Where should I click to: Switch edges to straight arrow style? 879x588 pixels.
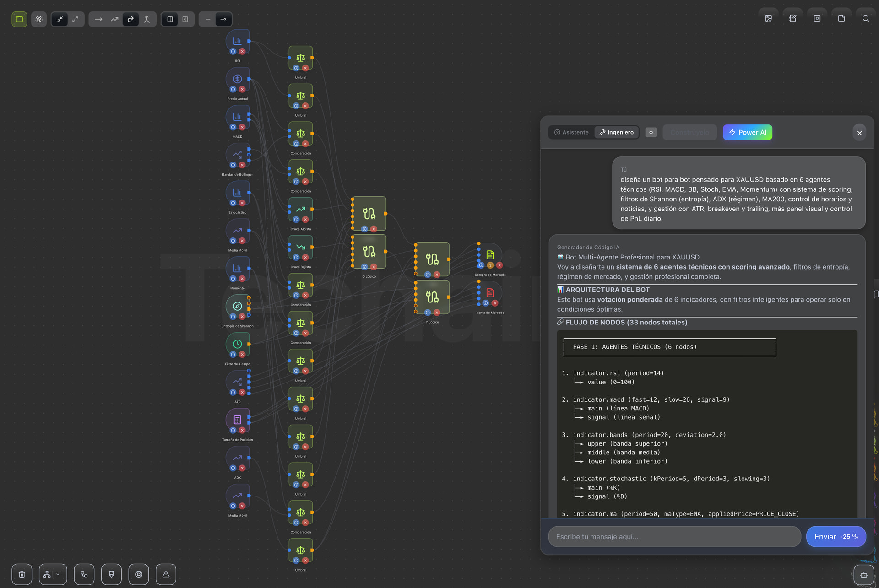(98, 19)
